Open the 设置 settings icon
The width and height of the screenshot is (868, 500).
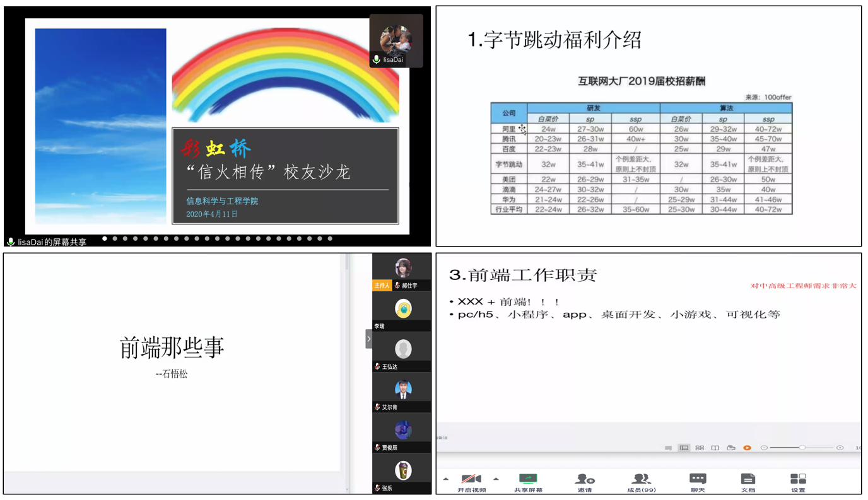pyautogui.click(x=798, y=479)
